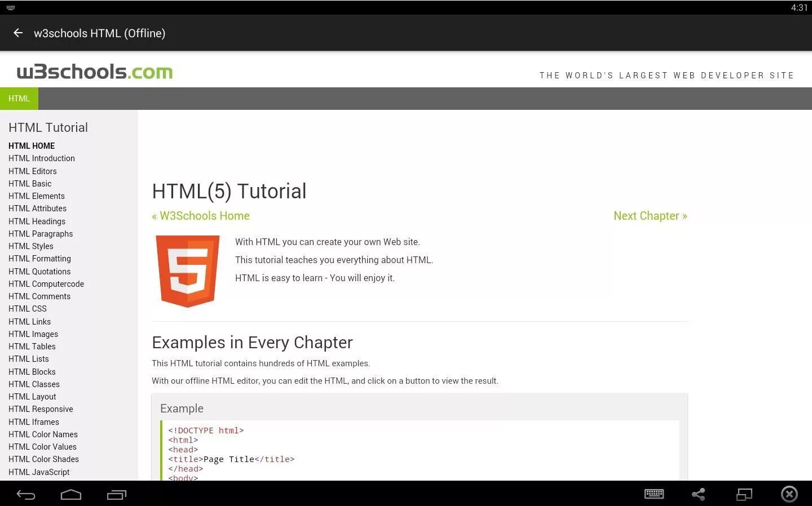Open HTML Styles page
Image resolution: width=812 pixels, height=506 pixels.
31,246
